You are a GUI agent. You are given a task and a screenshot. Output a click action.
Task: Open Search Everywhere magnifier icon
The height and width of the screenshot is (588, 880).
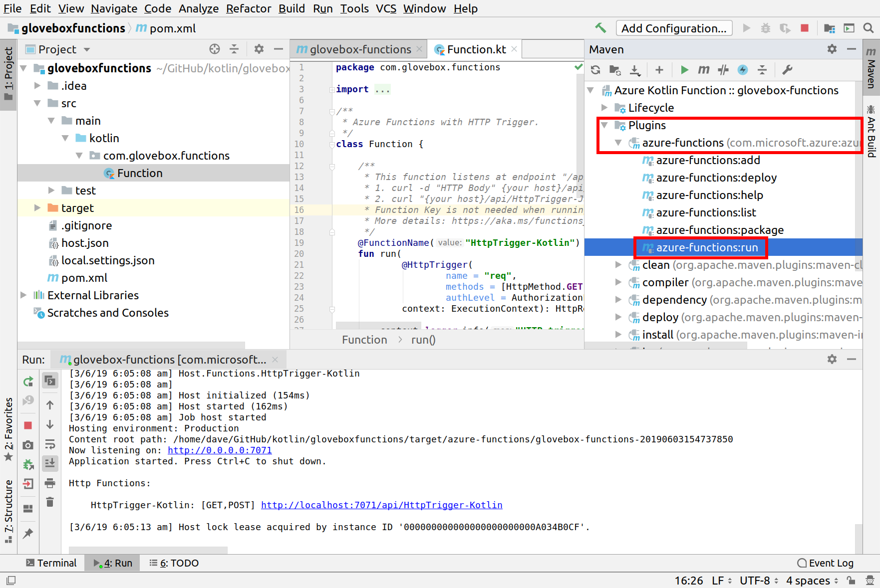(869, 28)
